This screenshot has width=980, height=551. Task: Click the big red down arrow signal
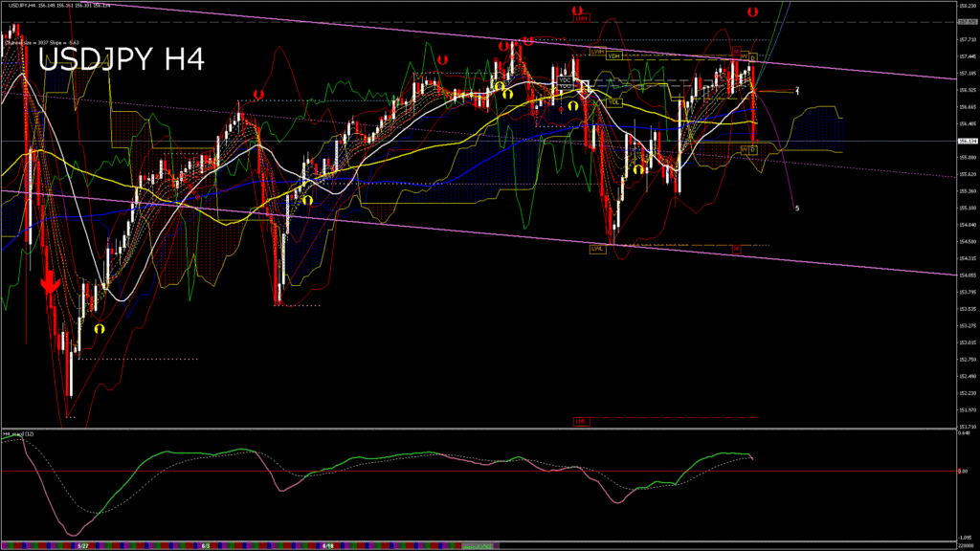(x=49, y=283)
